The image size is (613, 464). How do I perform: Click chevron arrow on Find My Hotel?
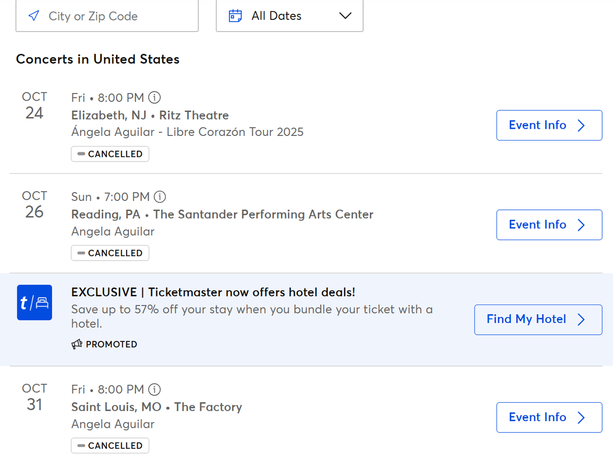pyautogui.click(x=584, y=320)
